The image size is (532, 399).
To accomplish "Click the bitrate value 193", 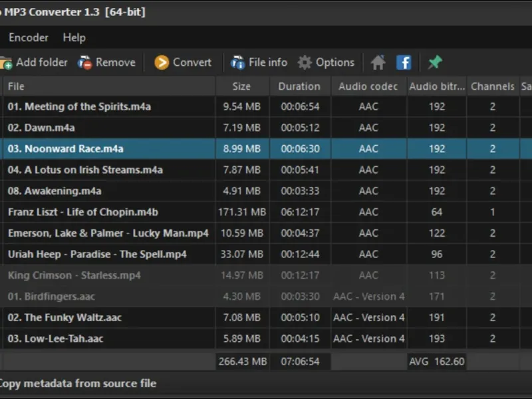I will (437, 338).
